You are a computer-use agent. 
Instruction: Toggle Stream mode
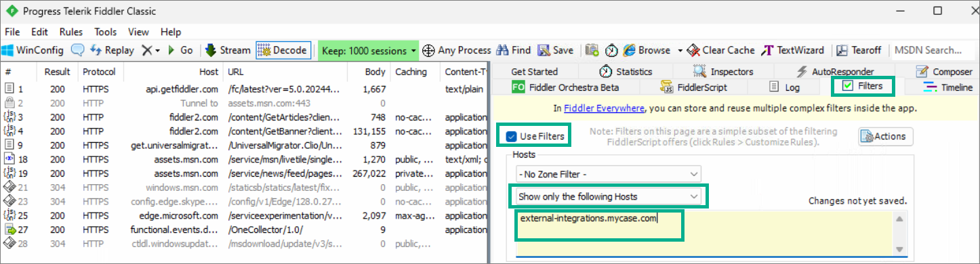[228, 50]
